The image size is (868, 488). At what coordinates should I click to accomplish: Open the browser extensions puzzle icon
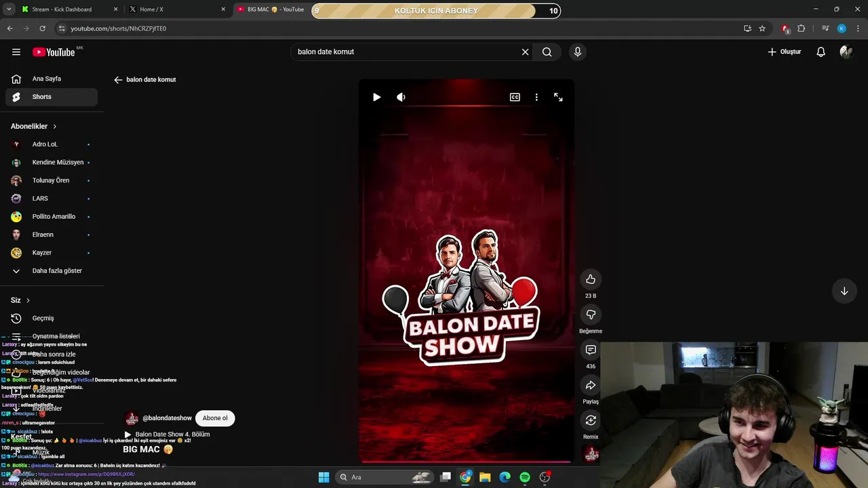pyautogui.click(x=802, y=28)
